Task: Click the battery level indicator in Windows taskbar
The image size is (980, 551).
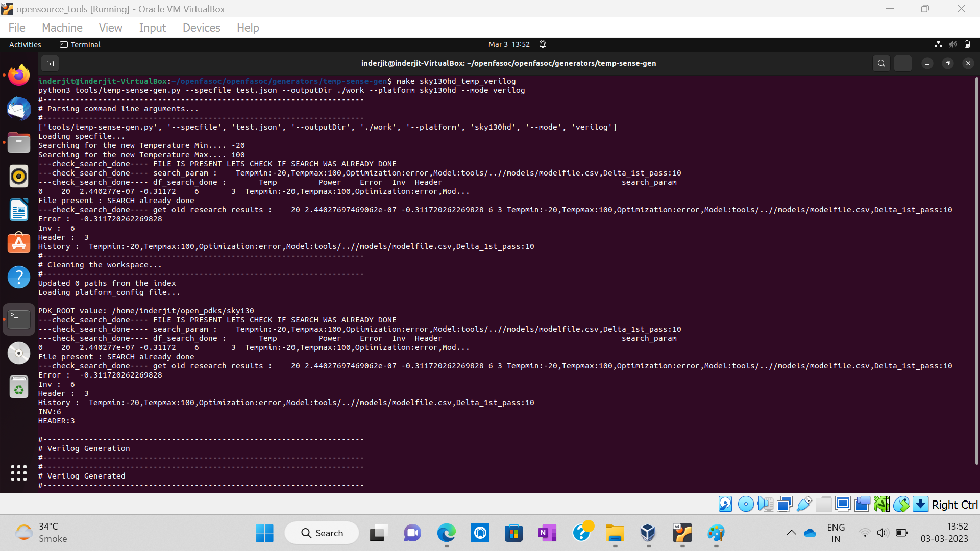Action: tap(901, 532)
